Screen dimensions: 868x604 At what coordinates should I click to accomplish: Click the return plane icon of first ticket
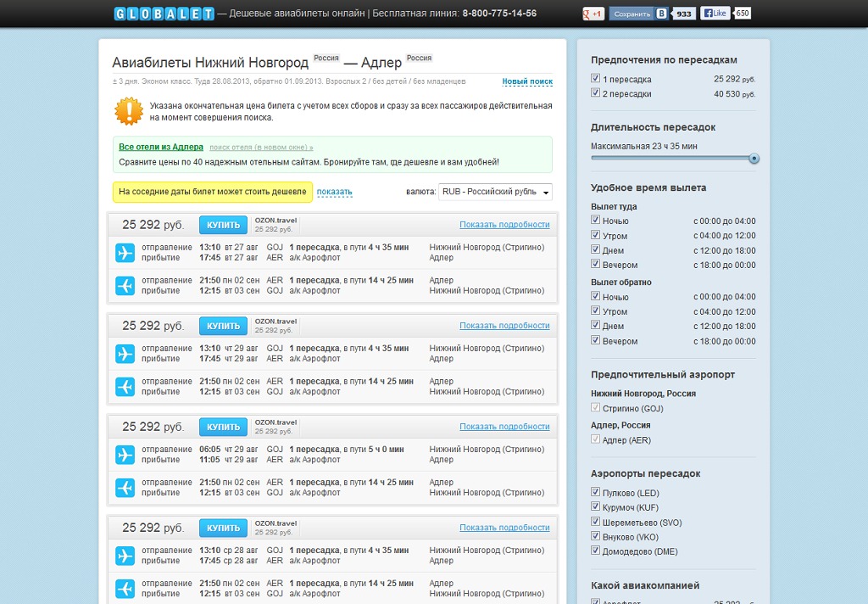pyautogui.click(x=125, y=286)
